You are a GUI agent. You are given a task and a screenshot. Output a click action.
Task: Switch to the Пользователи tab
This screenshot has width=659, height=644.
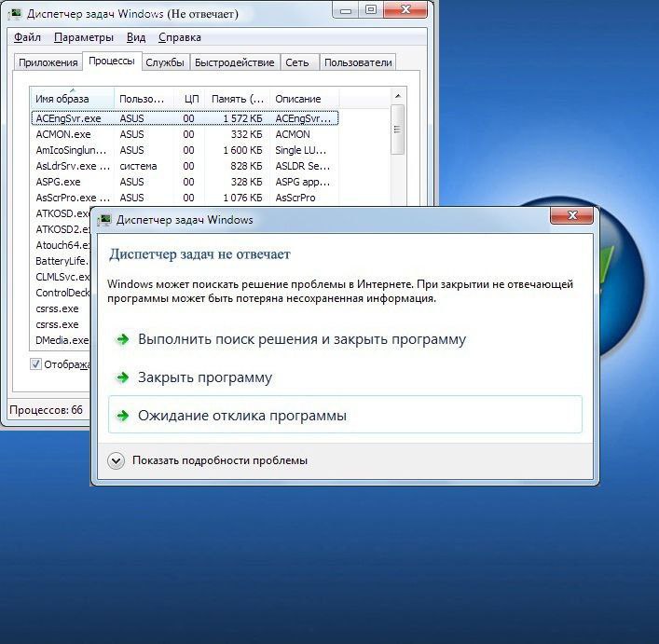(358, 62)
